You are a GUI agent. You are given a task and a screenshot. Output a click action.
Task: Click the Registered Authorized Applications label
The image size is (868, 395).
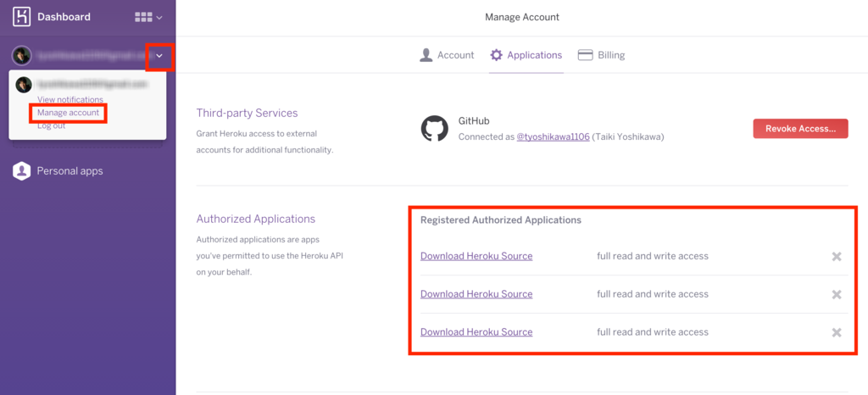[501, 220]
